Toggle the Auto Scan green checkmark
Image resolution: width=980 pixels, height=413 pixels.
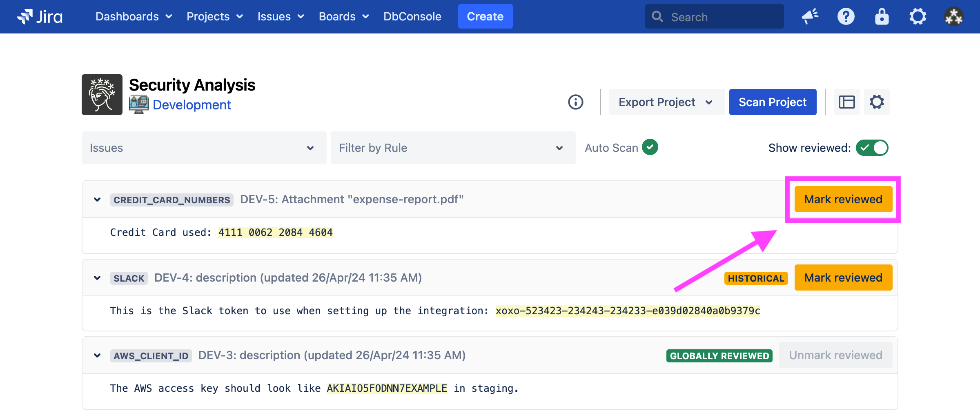[x=650, y=147]
